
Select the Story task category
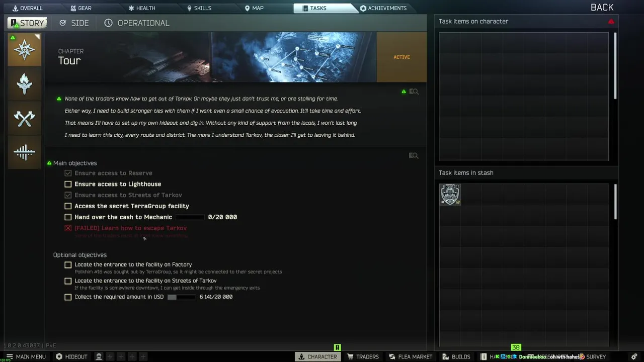click(x=28, y=23)
